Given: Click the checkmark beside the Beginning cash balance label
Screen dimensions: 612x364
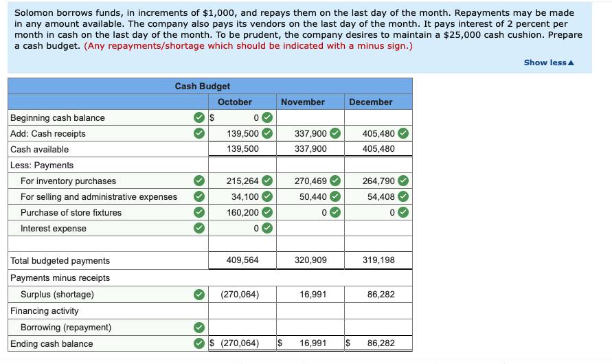Looking at the screenshot, I should click(x=199, y=117).
